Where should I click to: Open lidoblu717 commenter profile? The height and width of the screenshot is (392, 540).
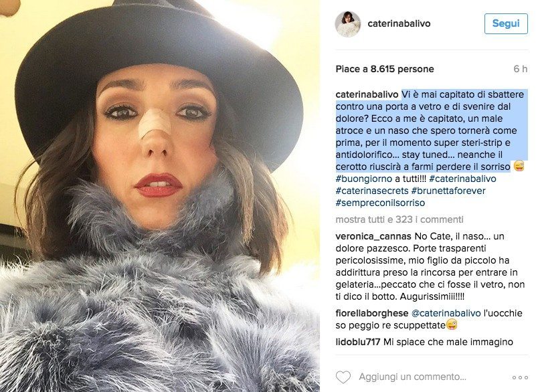[x=358, y=342]
